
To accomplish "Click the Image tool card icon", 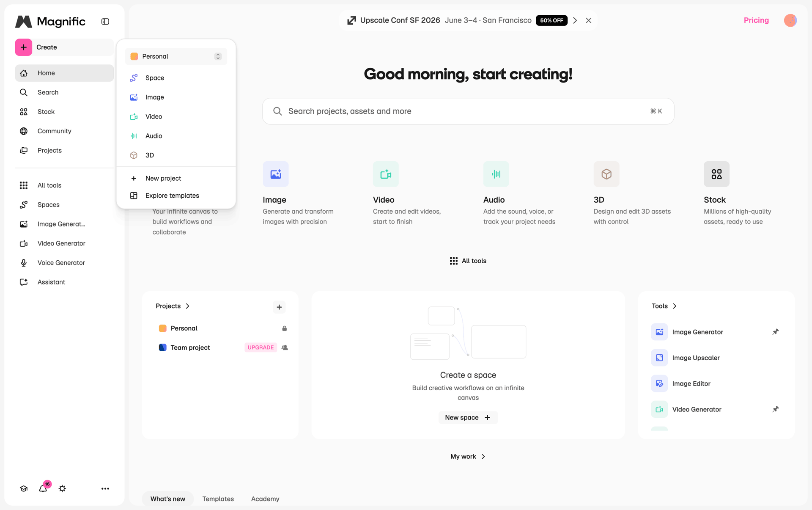I will coord(276,174).
